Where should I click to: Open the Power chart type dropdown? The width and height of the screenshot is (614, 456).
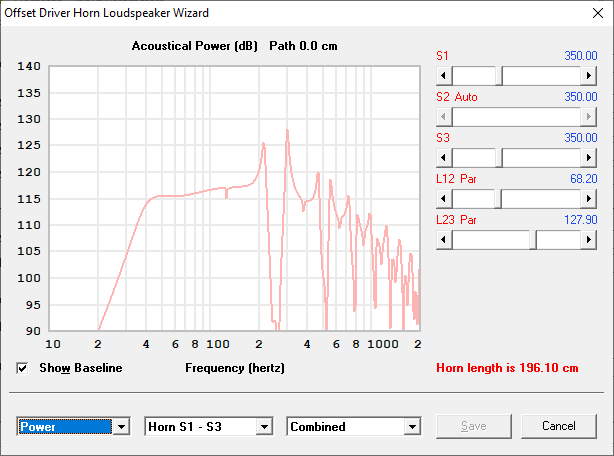121,427
